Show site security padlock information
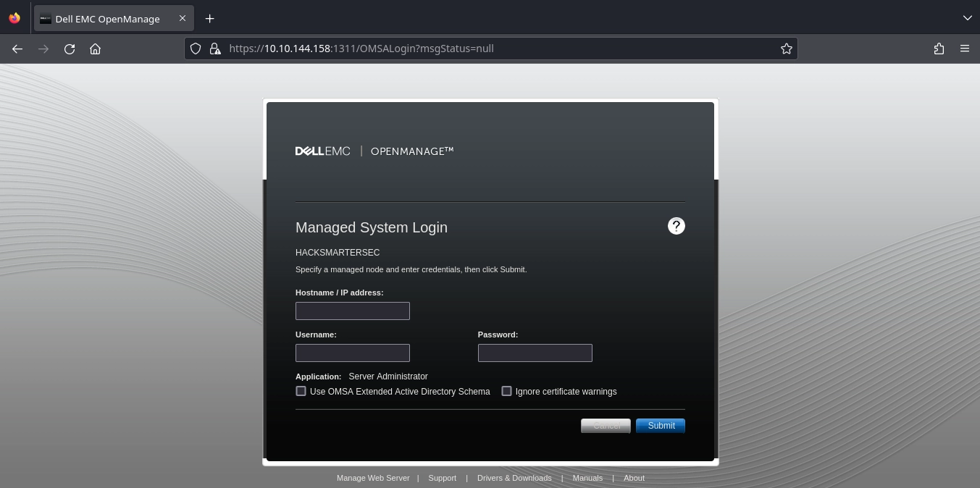The height and width of the screenshot is (488, 980). coord(215,49)
